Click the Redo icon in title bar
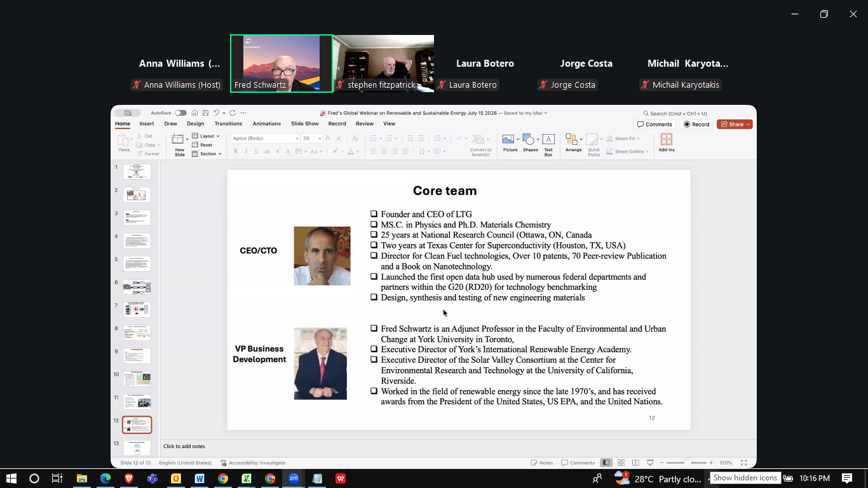This screenshot has width=868, height=488. pyautogui.click(x=233, y=113)
